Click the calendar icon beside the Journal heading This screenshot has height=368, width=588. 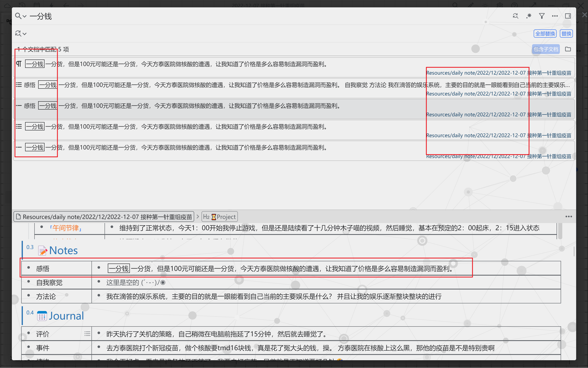42,316
